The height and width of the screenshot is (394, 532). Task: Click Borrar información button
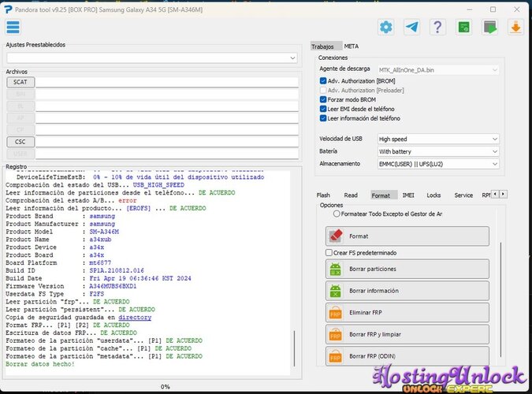coord(407,291)
